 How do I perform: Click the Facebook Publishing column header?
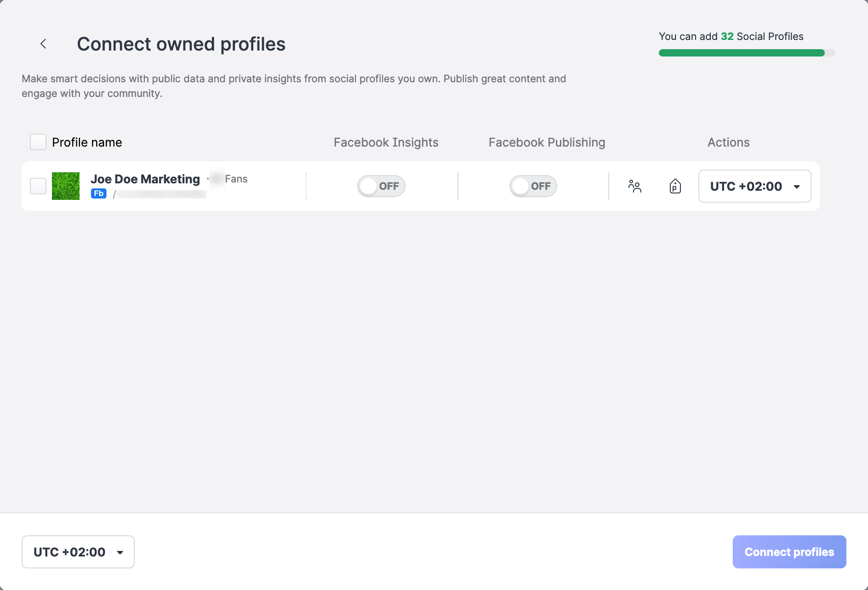(x=547, y=142)
